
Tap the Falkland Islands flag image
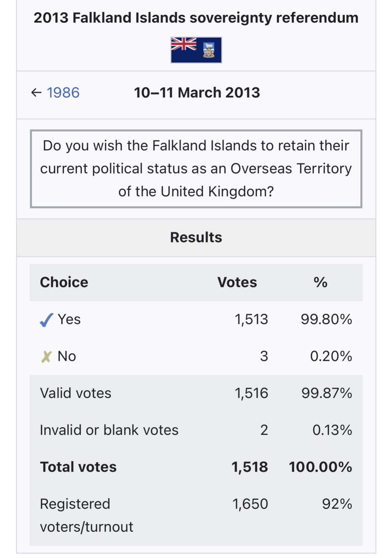(196, 50)
